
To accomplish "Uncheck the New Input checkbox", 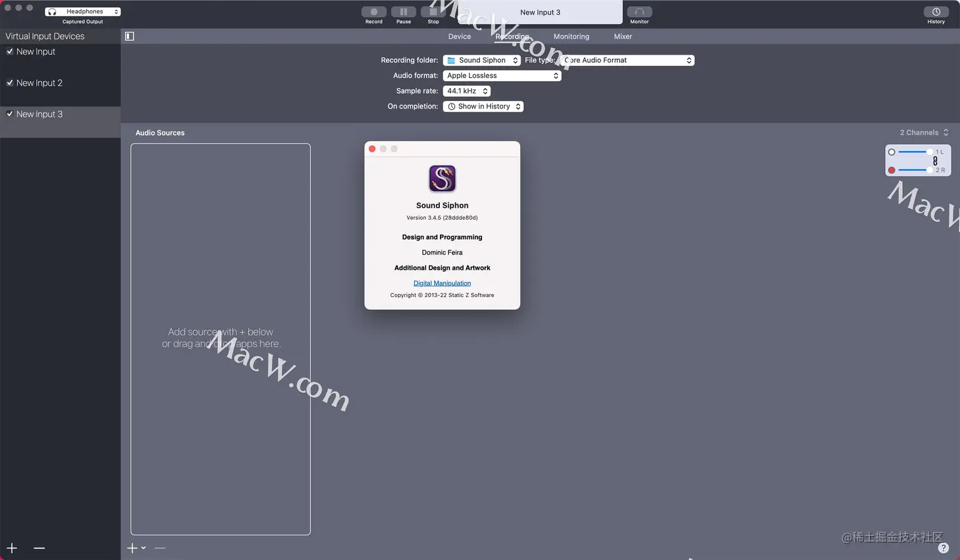I will click(x=10, y=51).
